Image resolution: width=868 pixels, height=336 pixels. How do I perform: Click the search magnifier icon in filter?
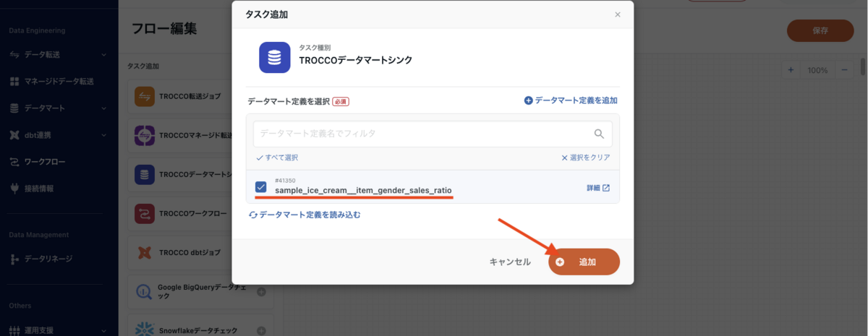click(x=599, y=134)
